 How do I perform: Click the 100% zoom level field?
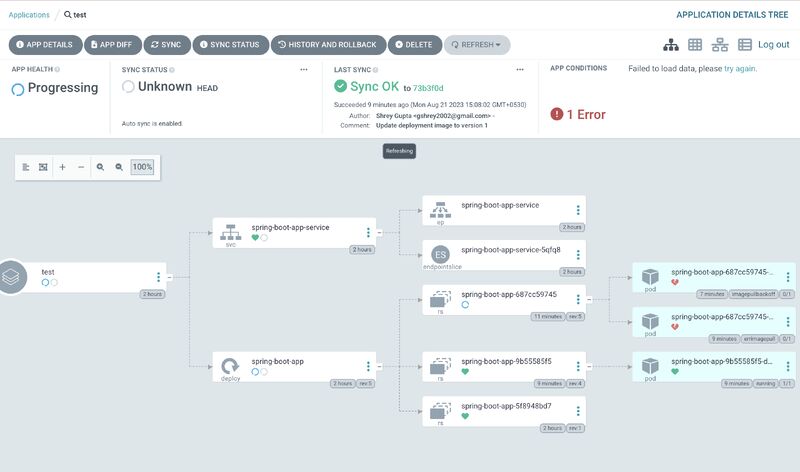[142, 167]
